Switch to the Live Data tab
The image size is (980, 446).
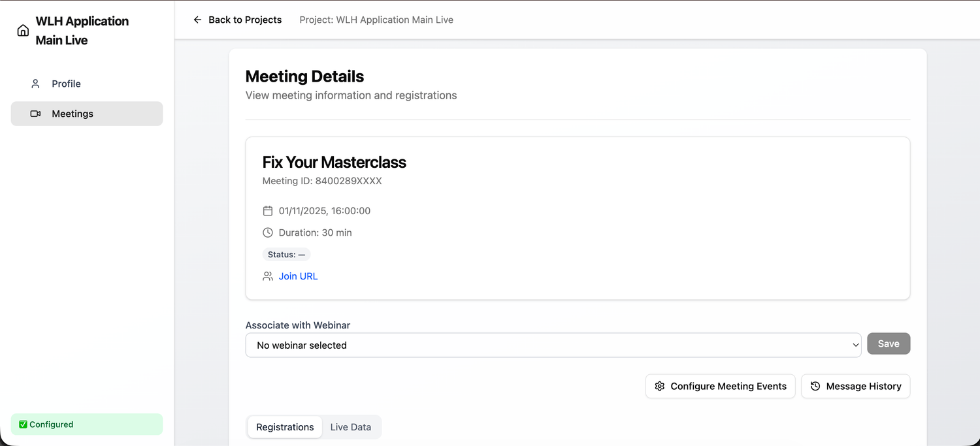click(350, 427)
